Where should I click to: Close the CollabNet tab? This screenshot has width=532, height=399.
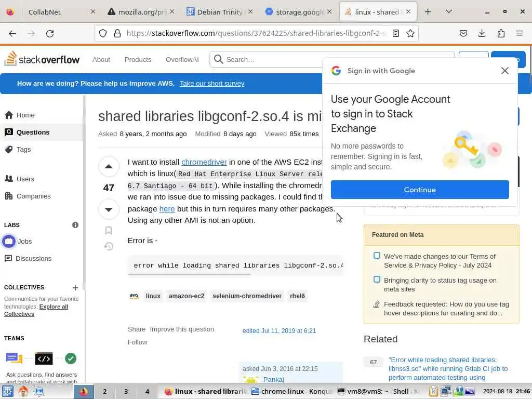point(92,11)
